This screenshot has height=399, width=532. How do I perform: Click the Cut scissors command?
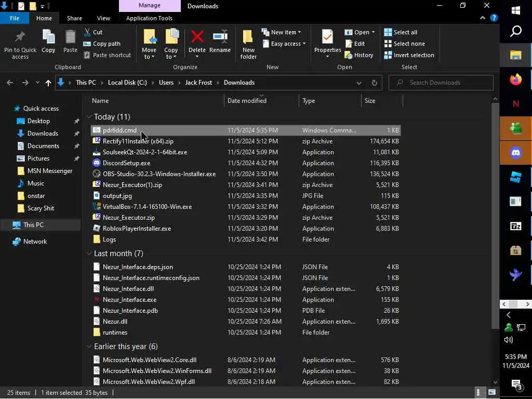coord(94,32)
